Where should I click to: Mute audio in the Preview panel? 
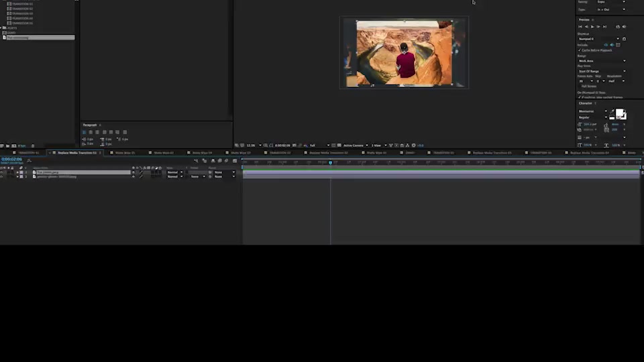point(625,27)
